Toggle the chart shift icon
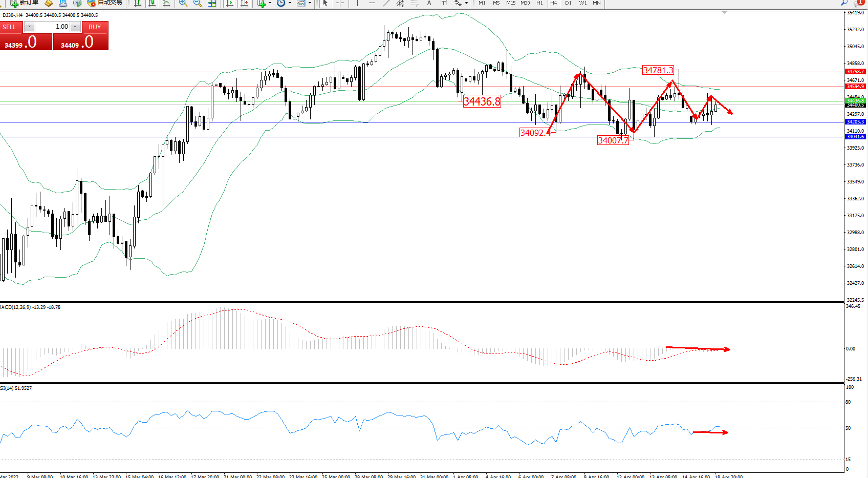Screen dimensions: 868x478 point(244,3)
